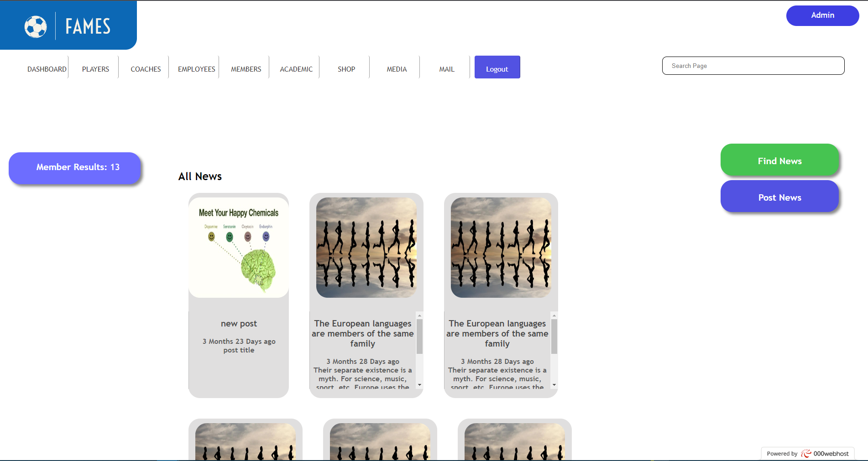Click the Logout button
The image size is (868, 461).
tap(497, 67)
